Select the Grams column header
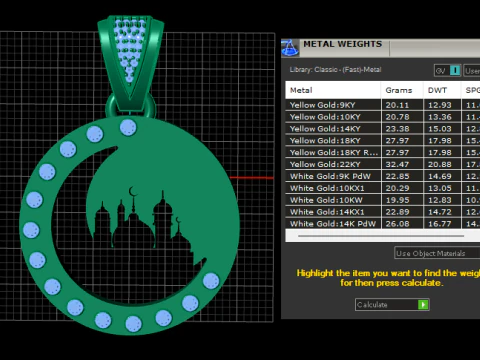The height and width of the screenshot is (360, 480). (x=402, y=90)
